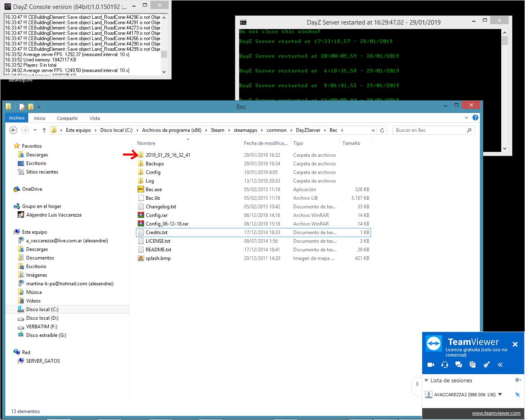Select SERVER_GATOS under Red

[43, 361]
